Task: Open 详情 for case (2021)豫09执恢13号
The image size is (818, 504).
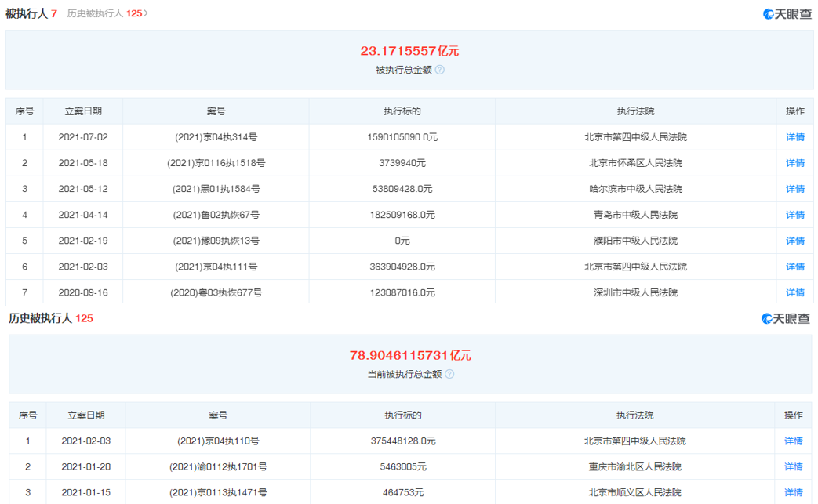Action: click(794, 241)
